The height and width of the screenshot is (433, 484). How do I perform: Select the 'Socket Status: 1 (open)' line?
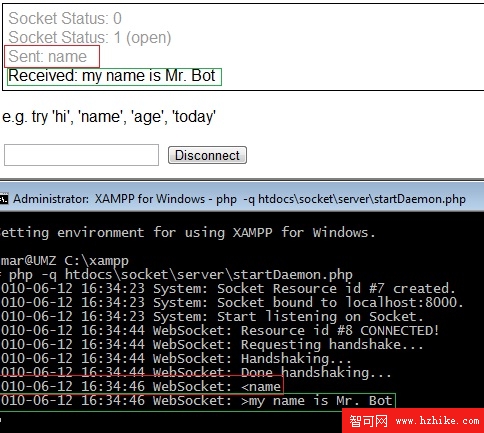pyautogui.click(x=90, y=37)
